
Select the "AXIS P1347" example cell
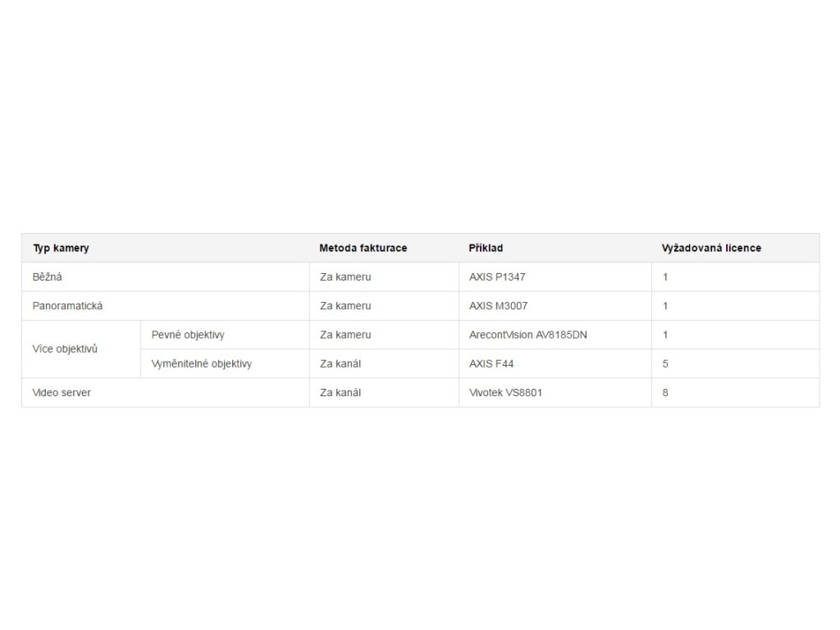coord(497,277)
